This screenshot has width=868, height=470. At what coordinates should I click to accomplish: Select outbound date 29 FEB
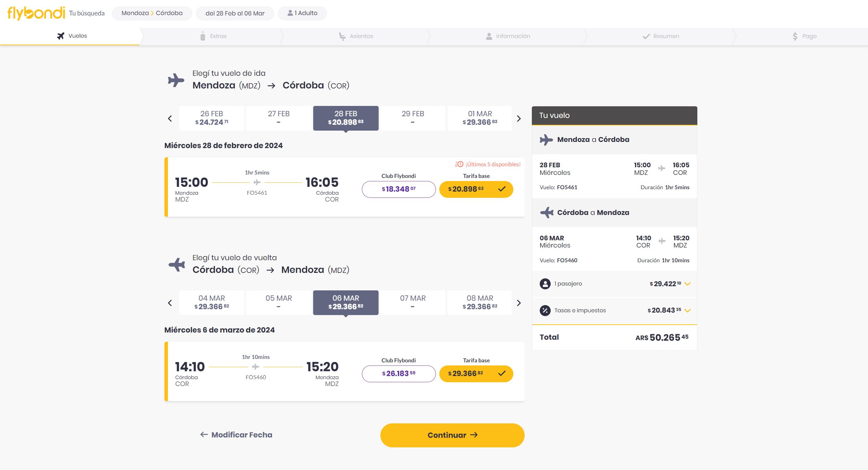(x=413, y=118)
